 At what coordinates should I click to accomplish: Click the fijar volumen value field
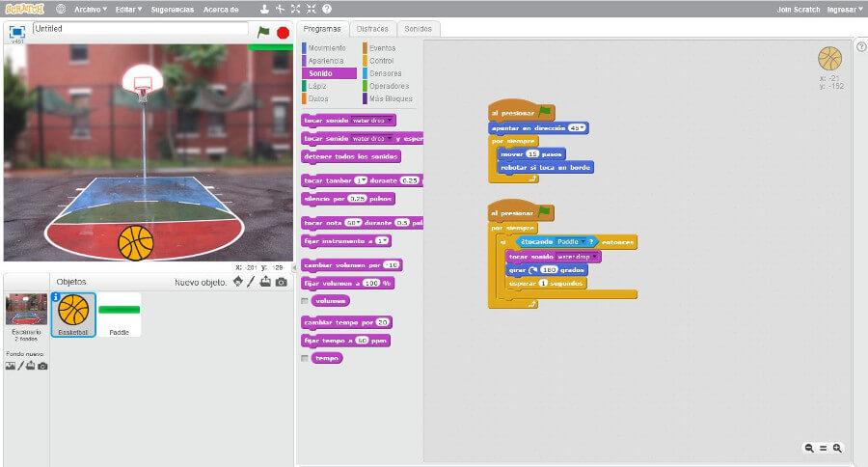point(371,283)
